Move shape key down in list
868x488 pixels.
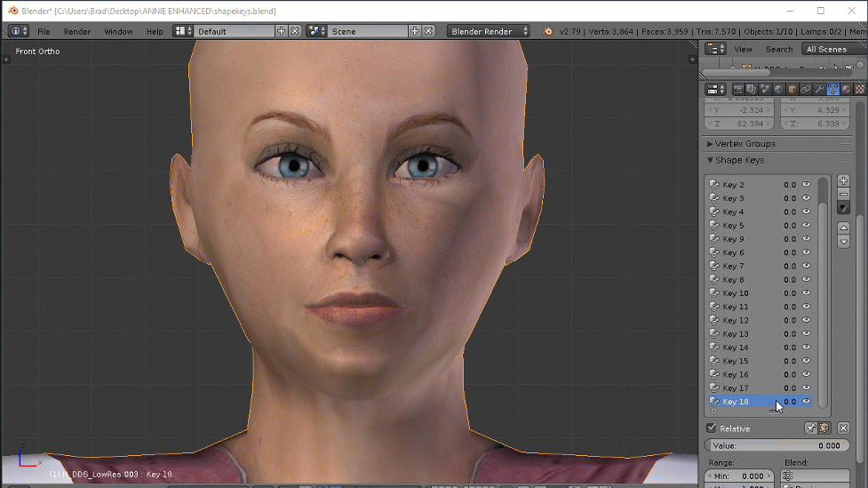843,242
